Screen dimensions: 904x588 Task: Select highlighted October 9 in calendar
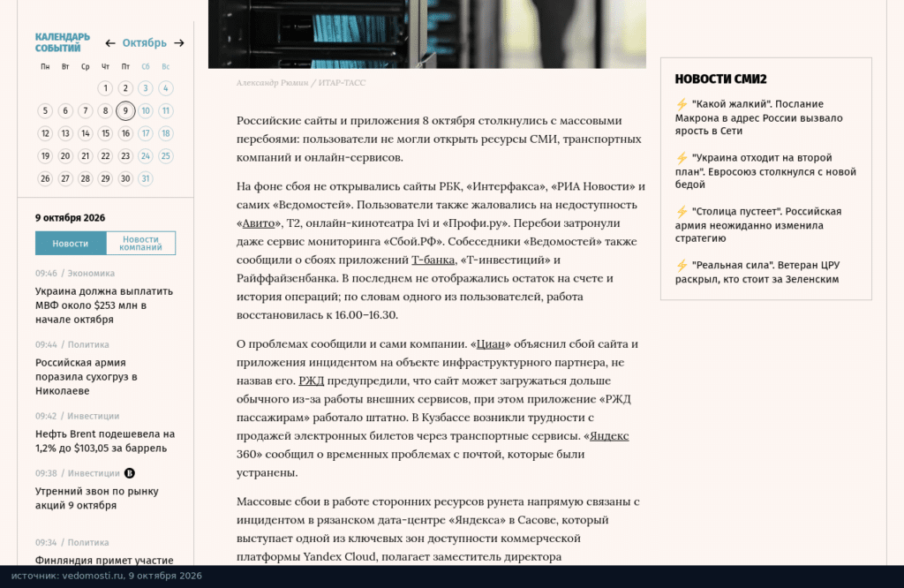(x=125, y=110)
